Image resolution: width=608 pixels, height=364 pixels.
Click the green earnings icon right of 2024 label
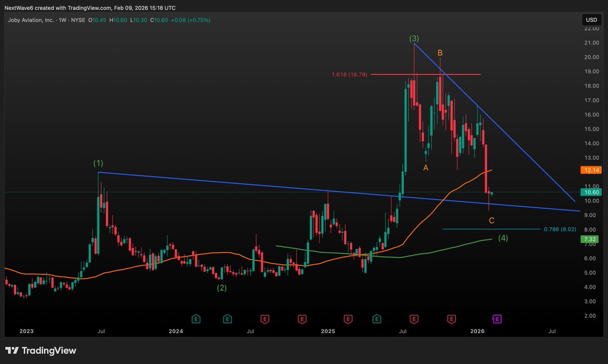pos(196,319)
